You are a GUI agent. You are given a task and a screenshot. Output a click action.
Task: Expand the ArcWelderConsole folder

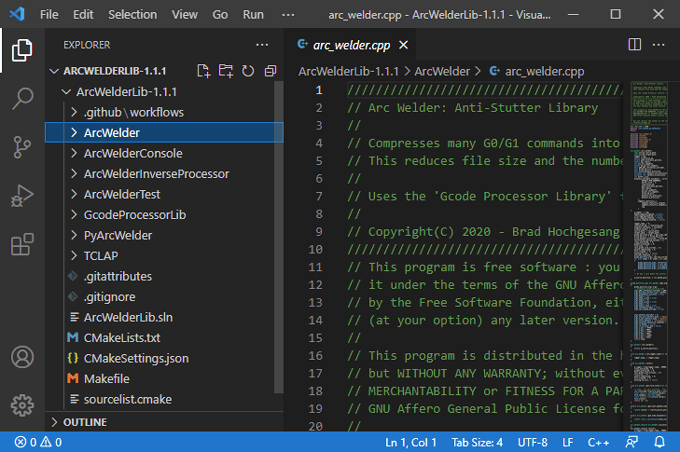coord(132,153)
